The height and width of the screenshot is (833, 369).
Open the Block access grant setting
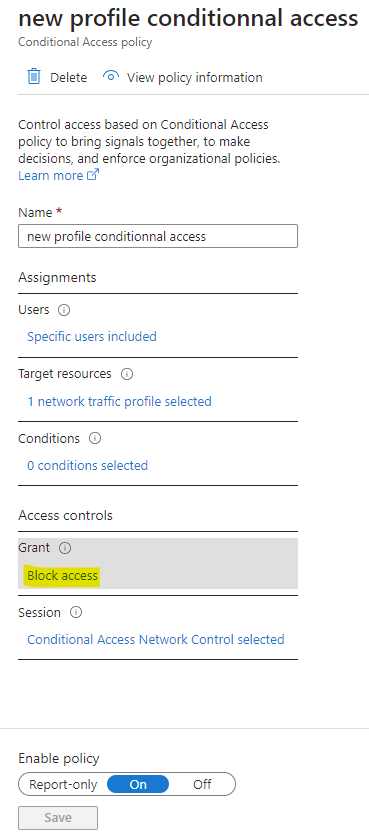click(x=63, y=575)
